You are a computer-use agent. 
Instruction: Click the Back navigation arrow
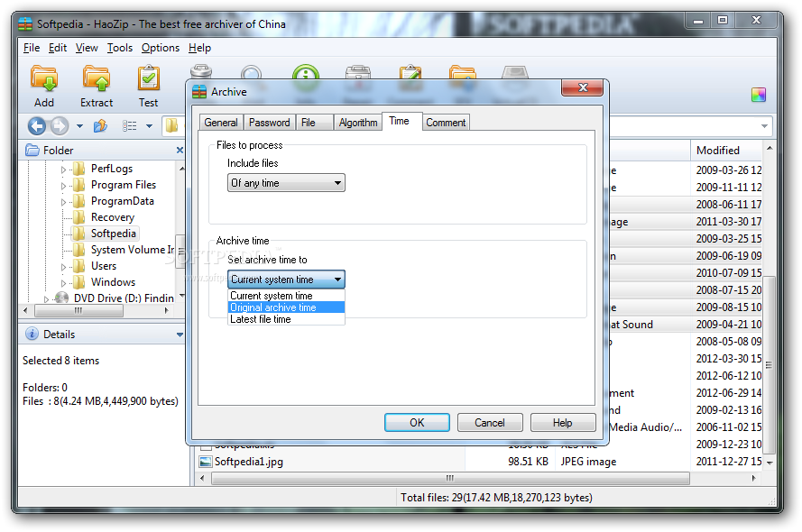pyautogui.click(x=37, y=125)
